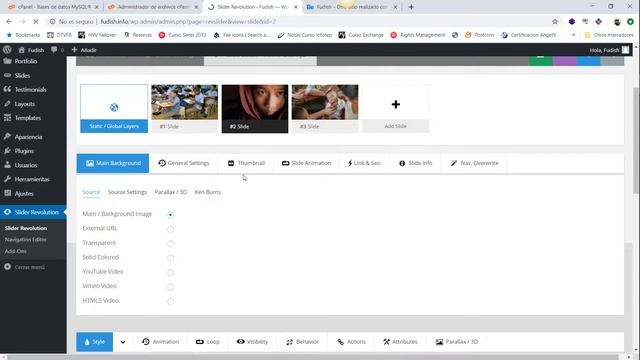Open Nav. Overwrite tab

tap(474, 163)
